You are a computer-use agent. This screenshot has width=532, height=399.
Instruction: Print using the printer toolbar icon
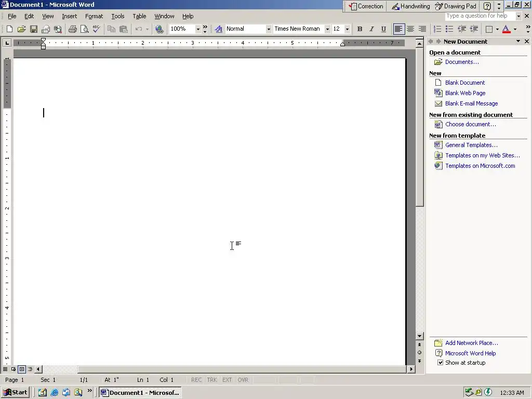click(72, 29)
